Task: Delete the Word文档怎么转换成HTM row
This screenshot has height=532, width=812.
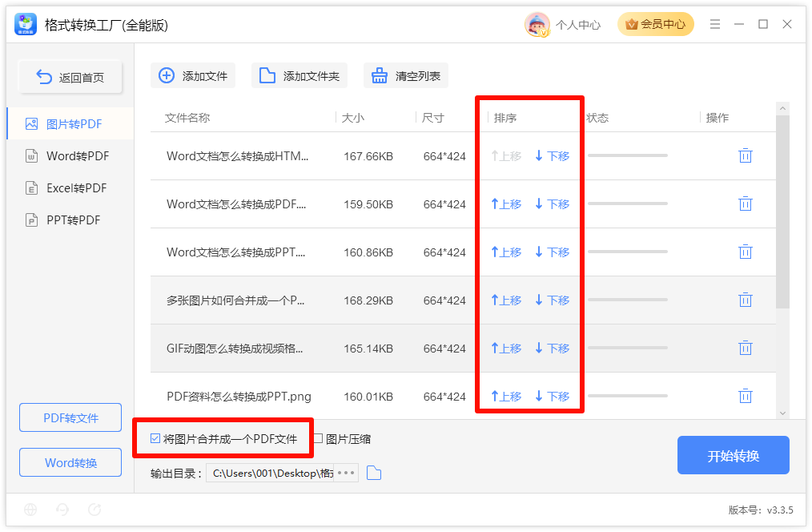Action: pos(745,155)
